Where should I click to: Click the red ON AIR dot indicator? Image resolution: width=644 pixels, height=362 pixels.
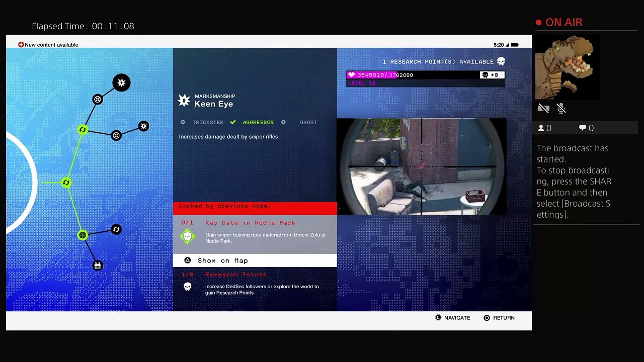(539, 23)
